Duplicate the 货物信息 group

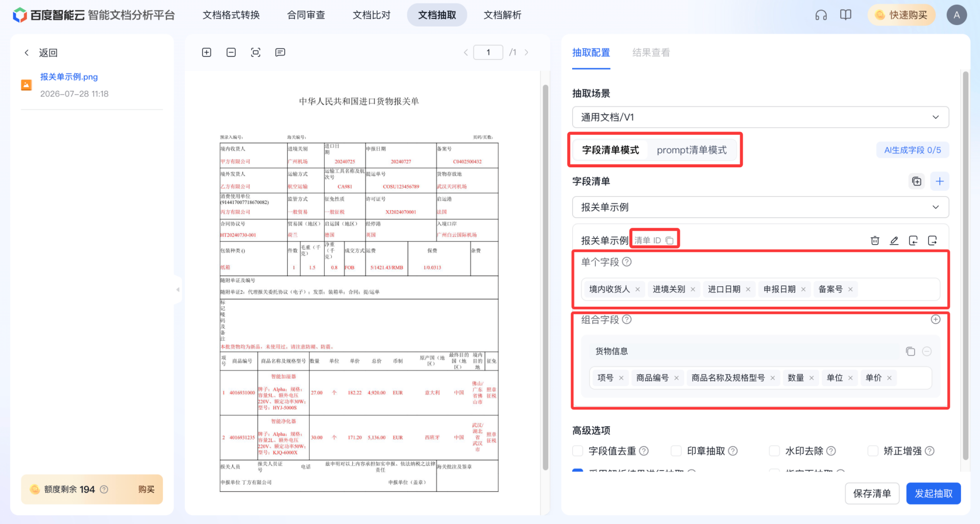[x=911, y=351]
